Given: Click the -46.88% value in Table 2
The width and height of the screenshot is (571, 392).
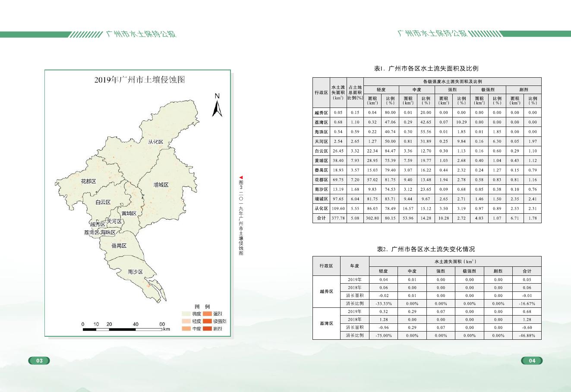Looking at the screenshot, I should [x=527, y=335].
